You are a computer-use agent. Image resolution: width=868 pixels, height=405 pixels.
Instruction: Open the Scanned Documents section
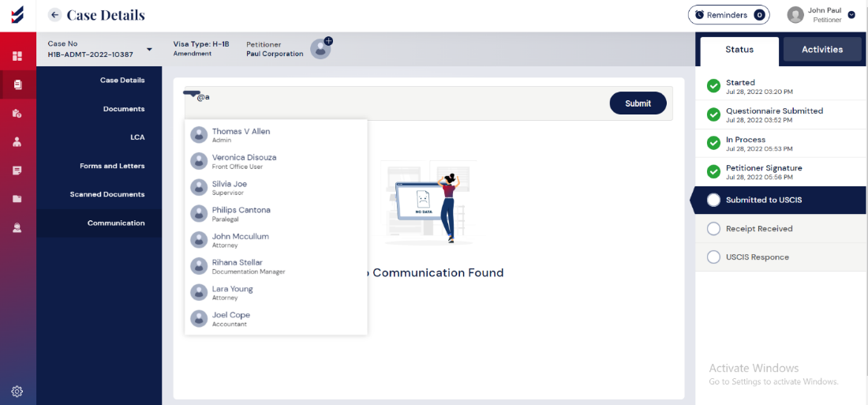[x=107, y=194]
